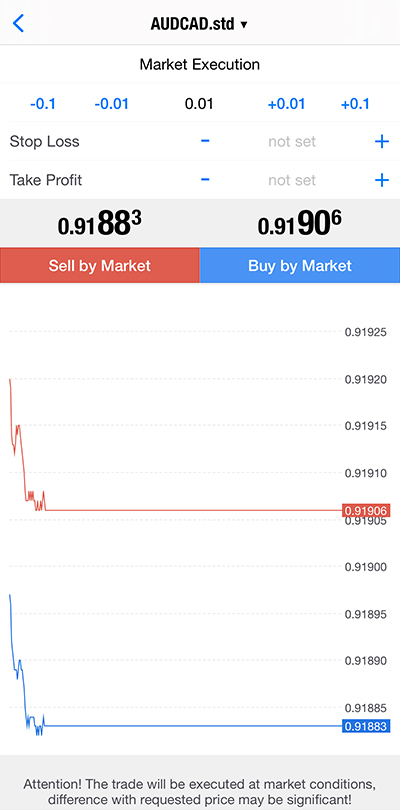Viewport: 400px width, 810px height.
Task: Tap the Take Profit minus icon
Action: 205,180
